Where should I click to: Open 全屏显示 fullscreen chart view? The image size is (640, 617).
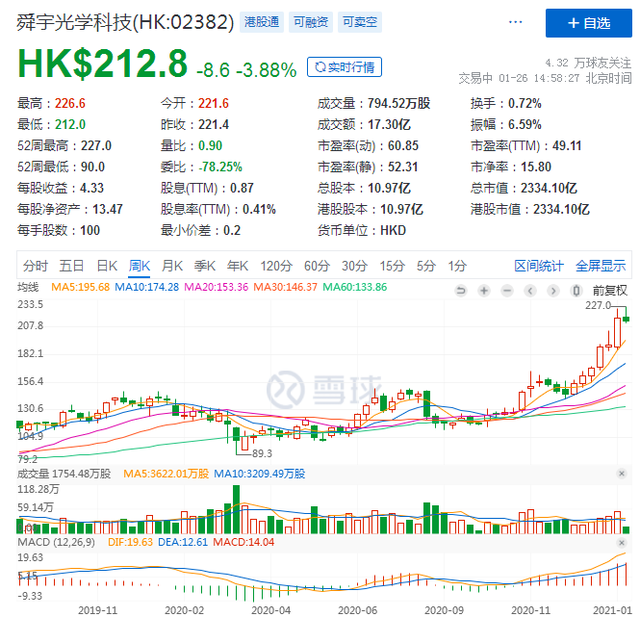click(600, 266)
